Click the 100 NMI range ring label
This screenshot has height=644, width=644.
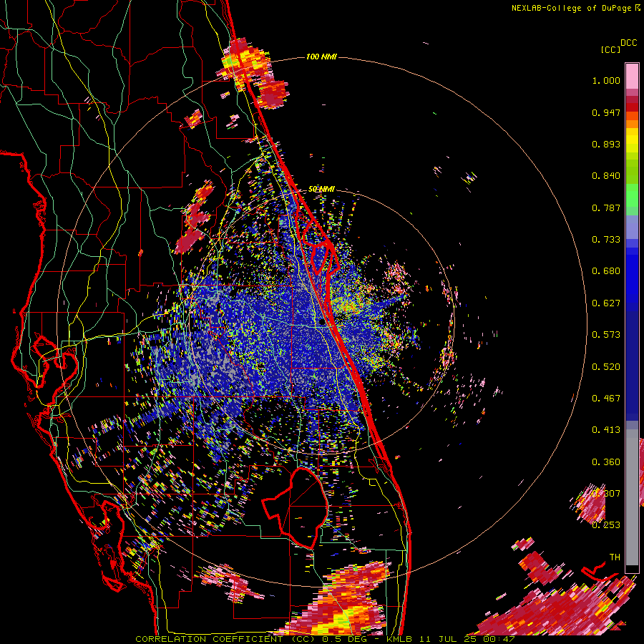321,57
